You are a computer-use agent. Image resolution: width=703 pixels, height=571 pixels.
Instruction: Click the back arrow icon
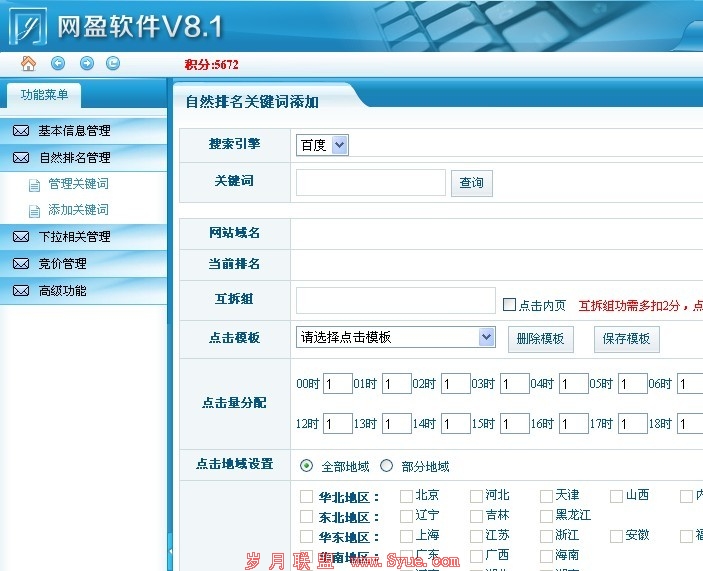coord(58,64)
